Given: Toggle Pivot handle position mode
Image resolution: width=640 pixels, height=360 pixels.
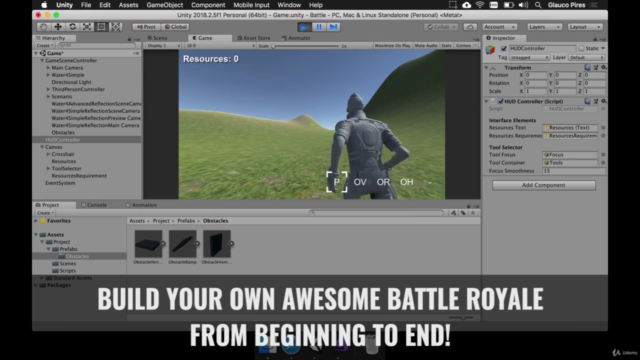Looking at the screenshot, I should coord(147,27).
